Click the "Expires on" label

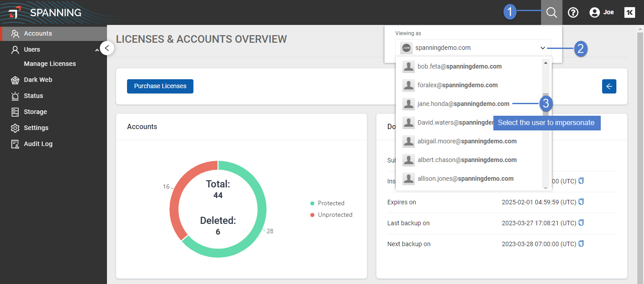[x=402, y=202]
